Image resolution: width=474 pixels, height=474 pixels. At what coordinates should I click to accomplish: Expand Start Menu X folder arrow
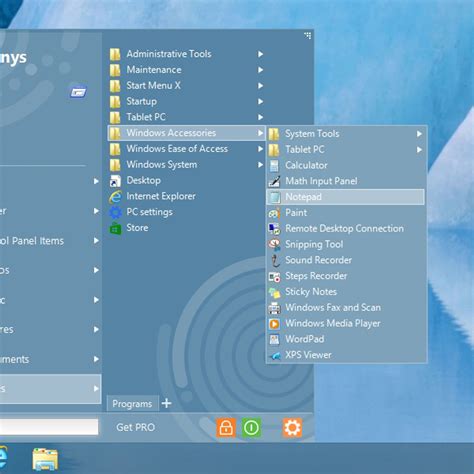[260, 86]
